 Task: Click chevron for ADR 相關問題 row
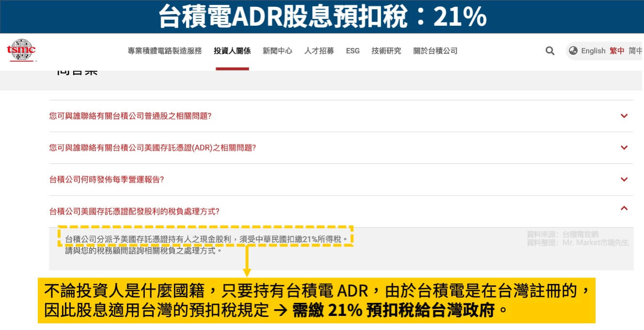click(624, 147)
